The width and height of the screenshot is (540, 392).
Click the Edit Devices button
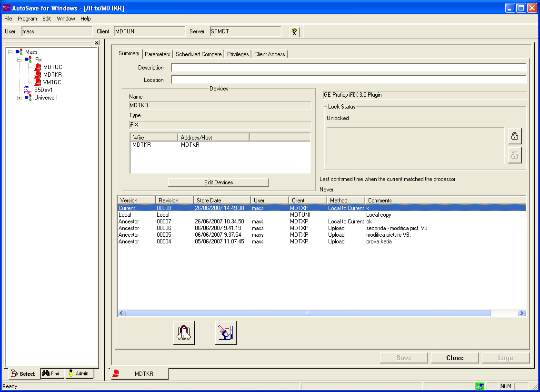click(219, 182)
